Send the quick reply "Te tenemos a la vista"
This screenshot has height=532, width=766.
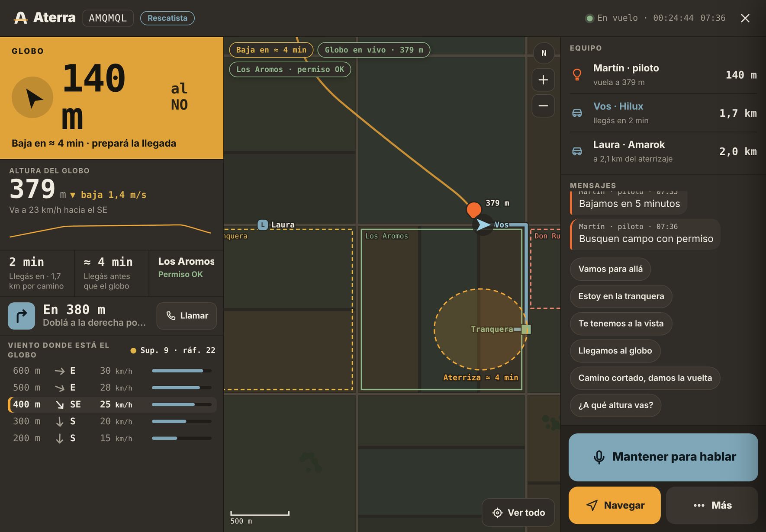(621, 324)
